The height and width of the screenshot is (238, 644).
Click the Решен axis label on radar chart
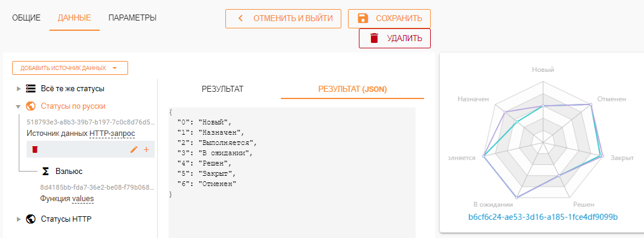pyautogui.click(x=583, y=204)
